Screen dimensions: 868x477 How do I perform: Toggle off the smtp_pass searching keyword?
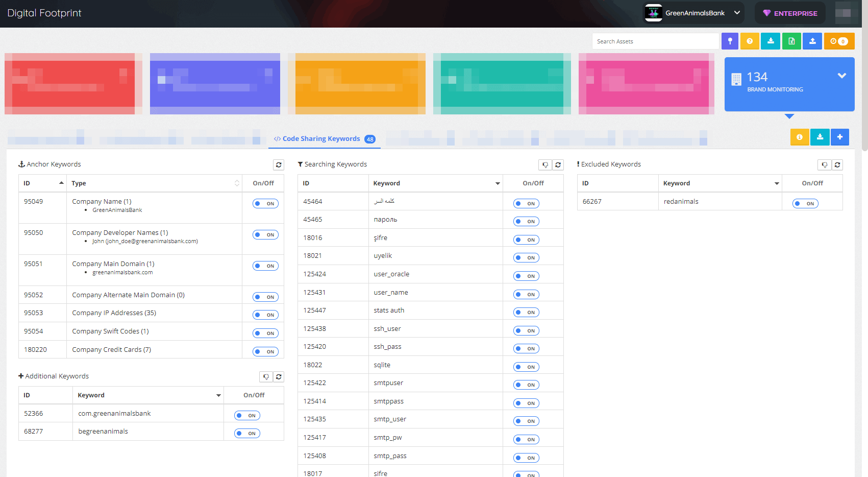[x=526, y=458]
